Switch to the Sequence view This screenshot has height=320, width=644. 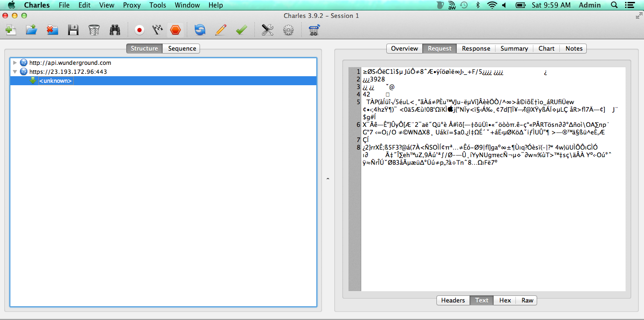coord(182,48)
